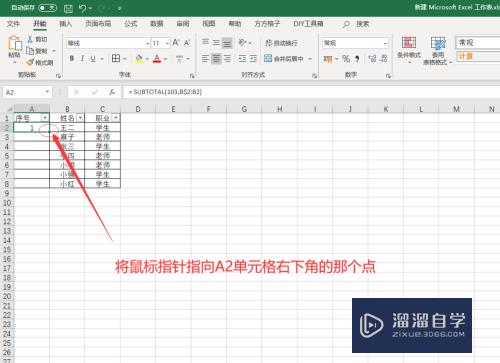Open the filter dropdown on 序号 header
Screen dimensions: 500x363
(45, 118)
